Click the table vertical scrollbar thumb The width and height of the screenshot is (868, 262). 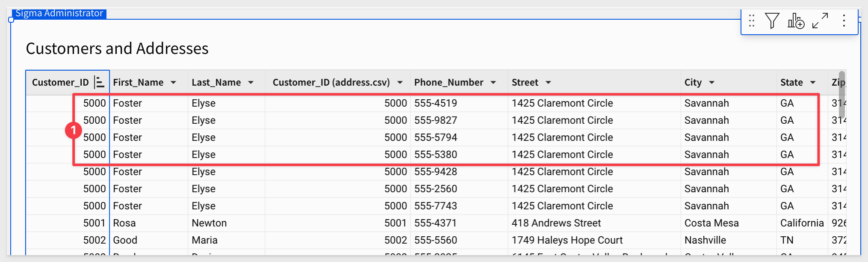pyautogui.click(x=841, y=94)
